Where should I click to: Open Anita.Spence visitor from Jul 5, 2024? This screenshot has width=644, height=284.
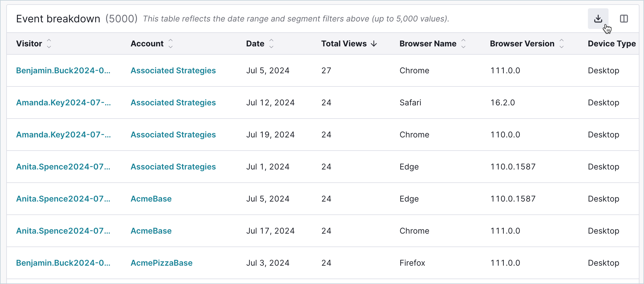63,199
